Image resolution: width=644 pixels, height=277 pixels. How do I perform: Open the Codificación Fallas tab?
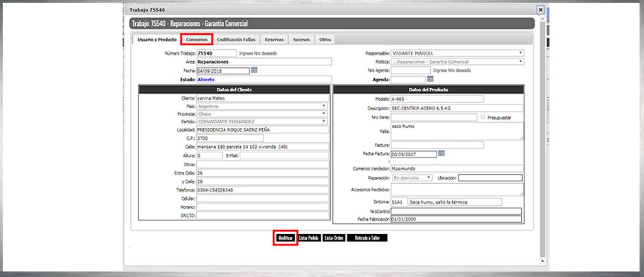click(x=236, y=40)
